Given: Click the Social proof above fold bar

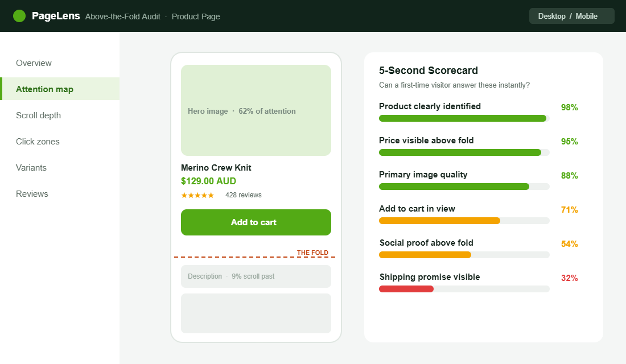Looking at the screenshot, I should 464,255.
